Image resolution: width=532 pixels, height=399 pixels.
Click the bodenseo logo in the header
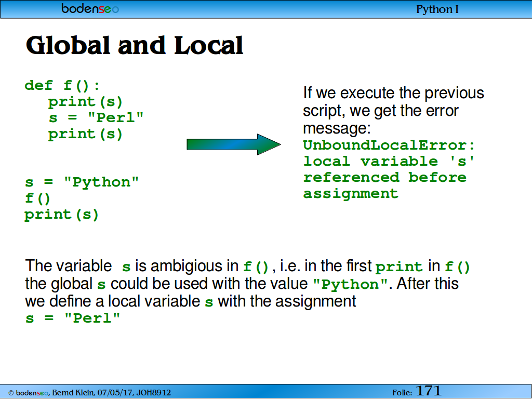[x=90, y=8]
